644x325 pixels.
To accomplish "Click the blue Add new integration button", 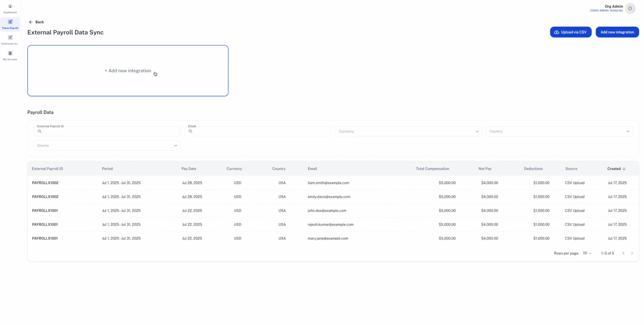I will 617,32.
